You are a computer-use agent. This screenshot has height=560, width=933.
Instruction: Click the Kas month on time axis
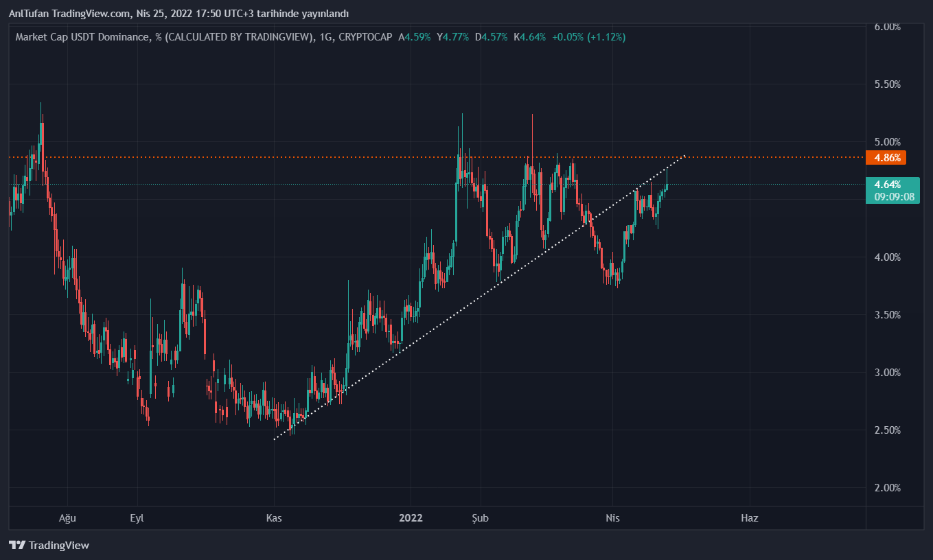[275, 518]
